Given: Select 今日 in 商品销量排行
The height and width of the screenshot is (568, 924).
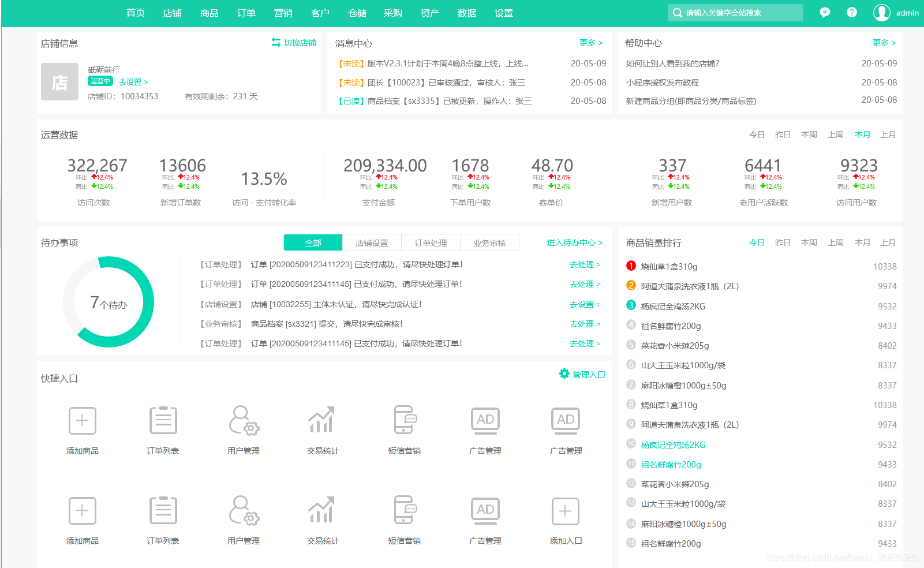Looking at the screenshot, I should [757, 242].
